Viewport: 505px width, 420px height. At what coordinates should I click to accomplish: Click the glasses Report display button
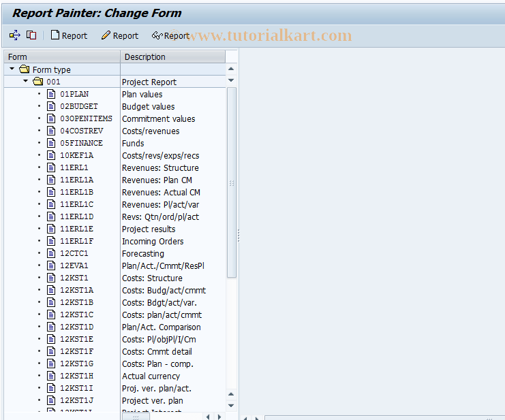coord(170,35)
